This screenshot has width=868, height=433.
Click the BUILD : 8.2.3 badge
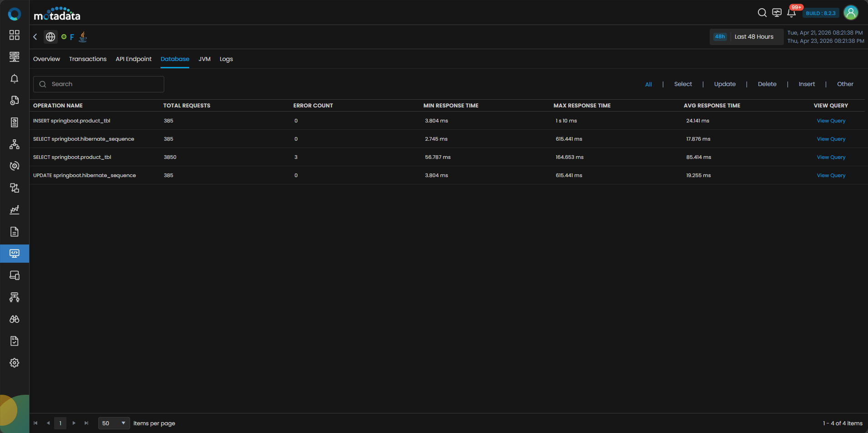(x=821, y=13)
